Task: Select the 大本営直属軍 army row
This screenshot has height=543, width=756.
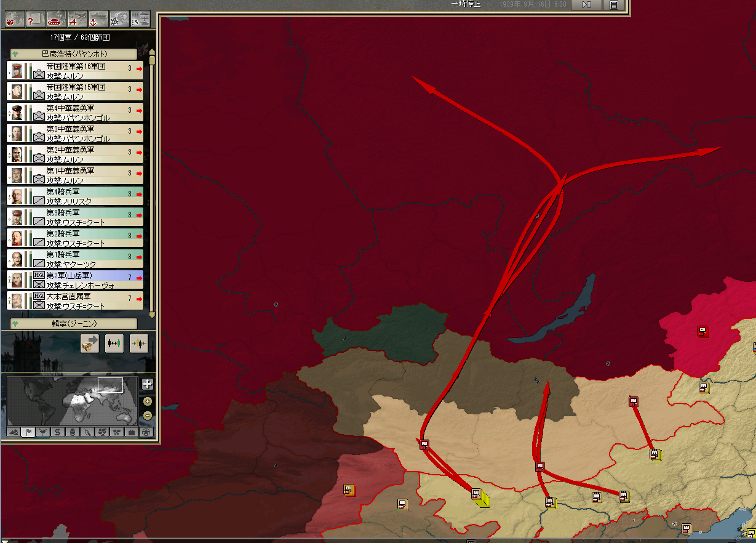Action: pos(75,300)
